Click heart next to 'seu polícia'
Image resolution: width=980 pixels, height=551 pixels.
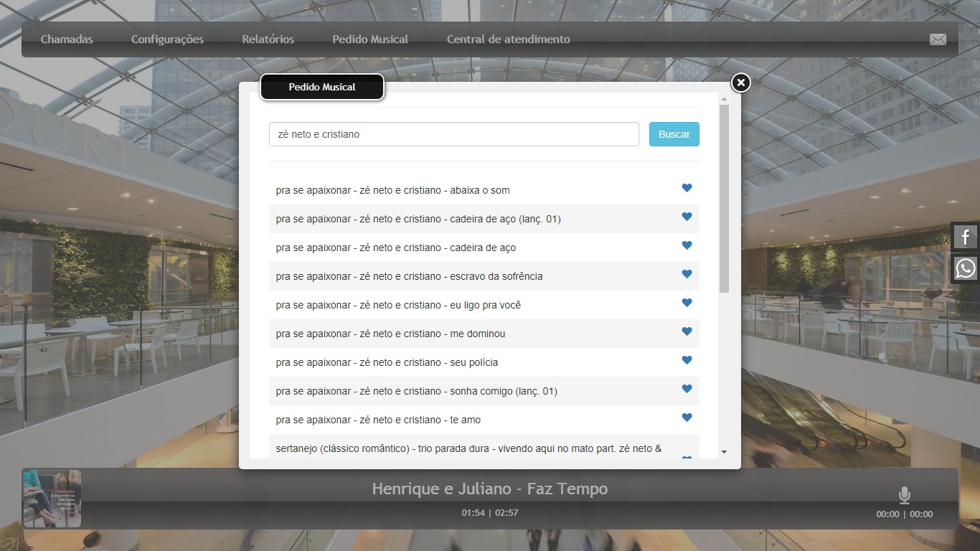pyautogui.click(x=687, y=360)
